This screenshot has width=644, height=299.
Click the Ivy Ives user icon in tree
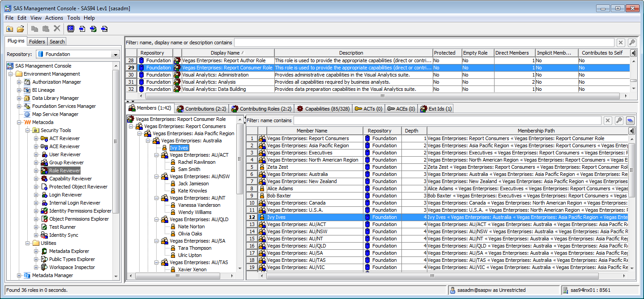pyautogui.click(x=165, y=148)
